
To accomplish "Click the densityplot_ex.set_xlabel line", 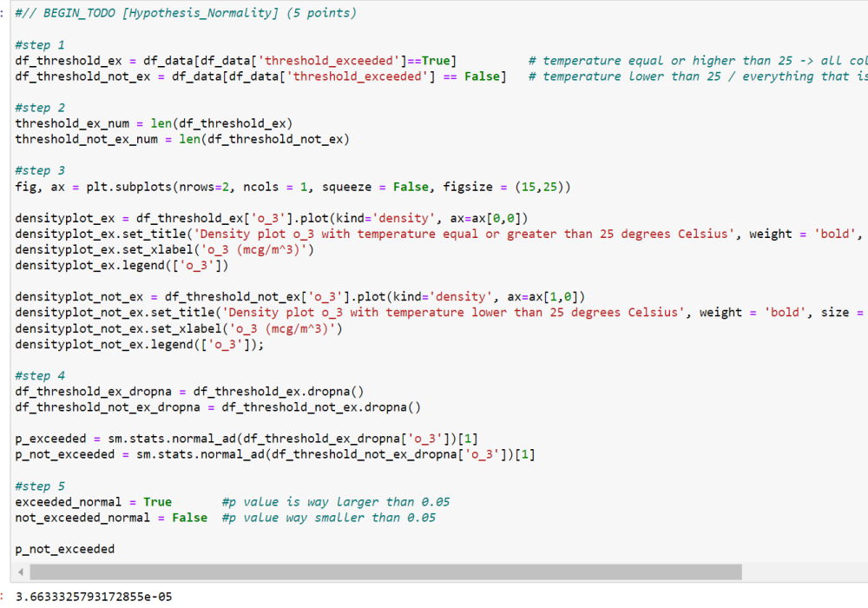I will (164, 249).
